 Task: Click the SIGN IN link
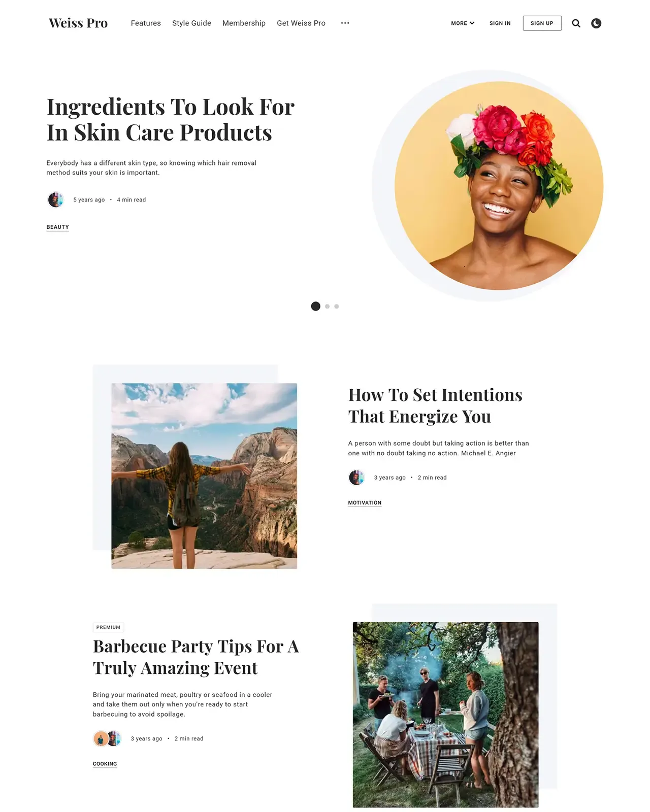coord(500,23)
